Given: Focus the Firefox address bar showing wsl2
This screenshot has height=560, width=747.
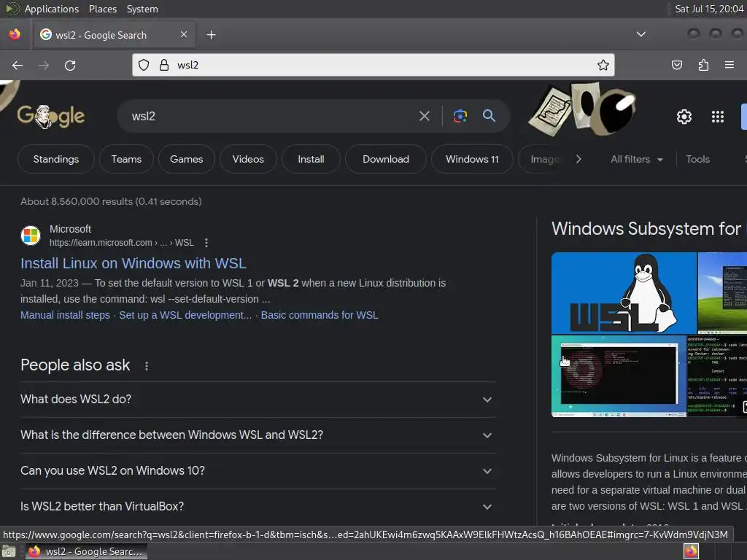Looking at the screenshot, I should point(373,65).
